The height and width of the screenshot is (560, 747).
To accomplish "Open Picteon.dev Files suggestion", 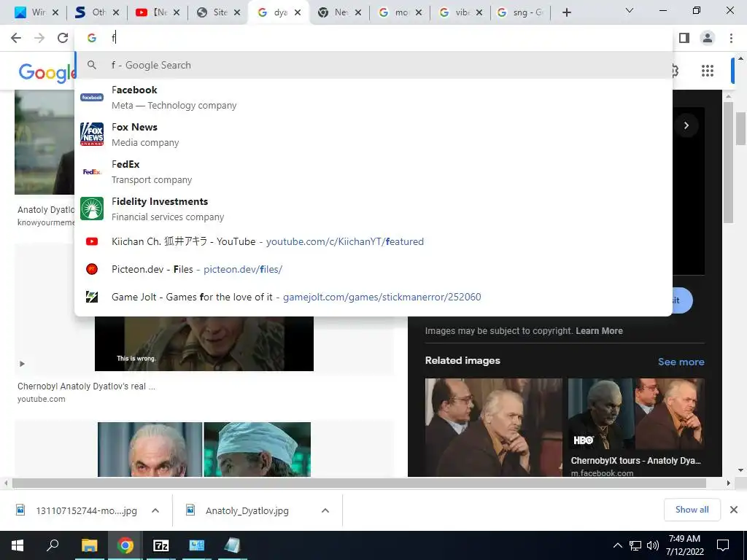I will pos(373,269).
